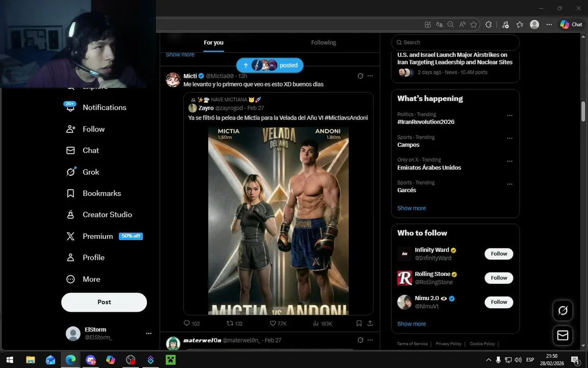
Task: Click the Grok icon on materwel0n's post
Action: [360, 340]
